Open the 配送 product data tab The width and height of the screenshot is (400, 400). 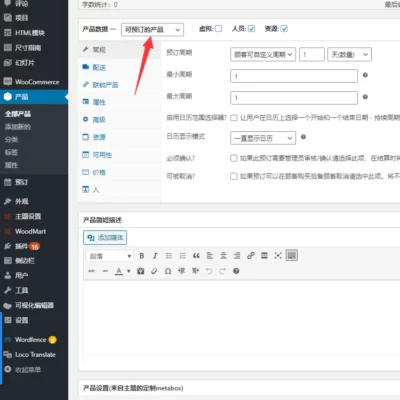point(119,67)
